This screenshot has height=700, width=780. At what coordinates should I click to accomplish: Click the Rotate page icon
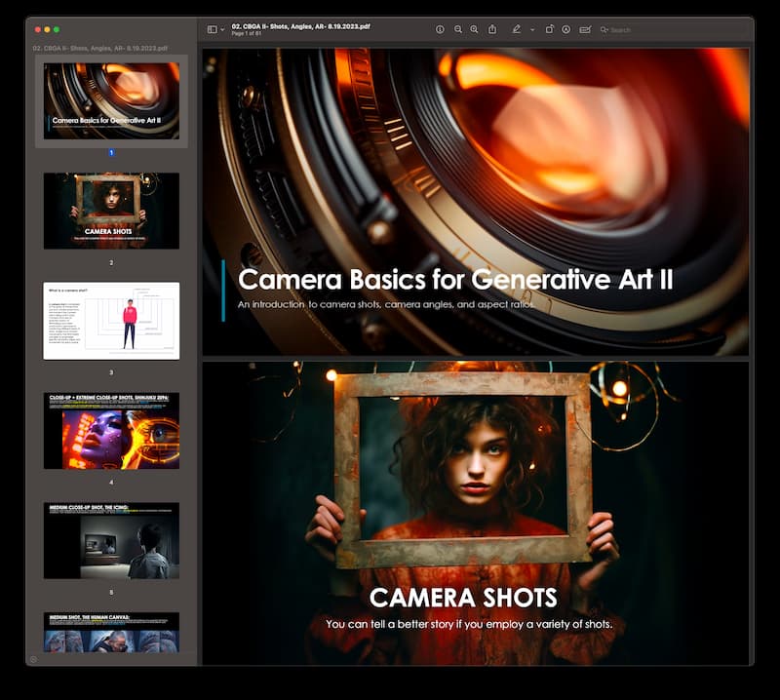[550, 29]
